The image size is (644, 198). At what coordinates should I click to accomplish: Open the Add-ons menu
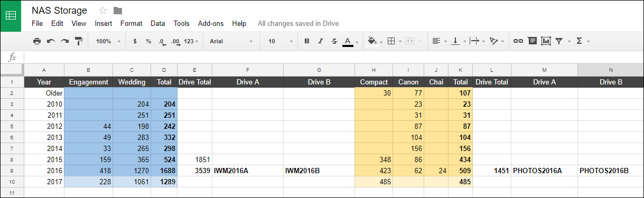coord(211,23)
